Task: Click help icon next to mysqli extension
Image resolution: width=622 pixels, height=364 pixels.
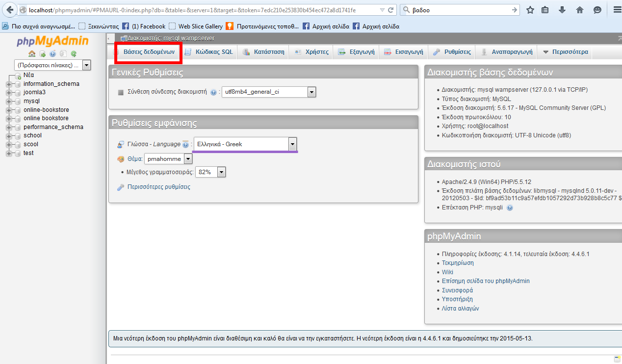Action: click(510, 208)
